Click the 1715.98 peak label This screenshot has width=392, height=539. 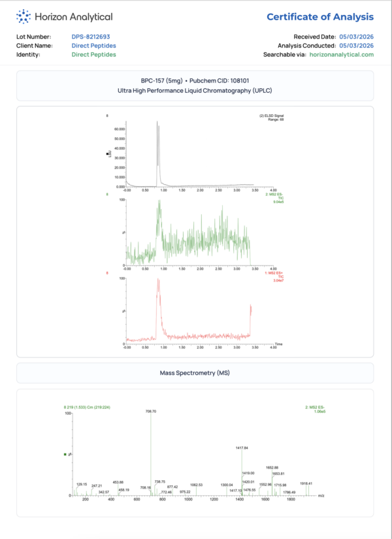coord(280,485)
